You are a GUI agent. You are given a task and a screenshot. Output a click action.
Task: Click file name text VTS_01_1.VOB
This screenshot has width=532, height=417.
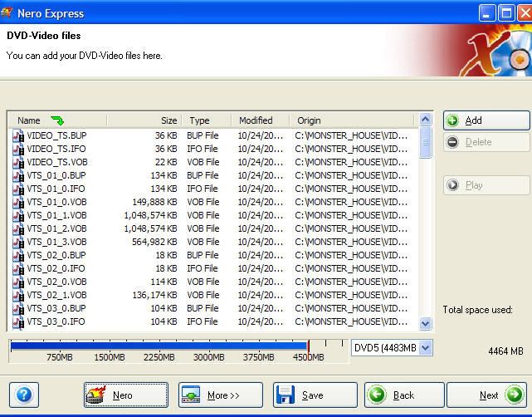(x=56, y=215)
